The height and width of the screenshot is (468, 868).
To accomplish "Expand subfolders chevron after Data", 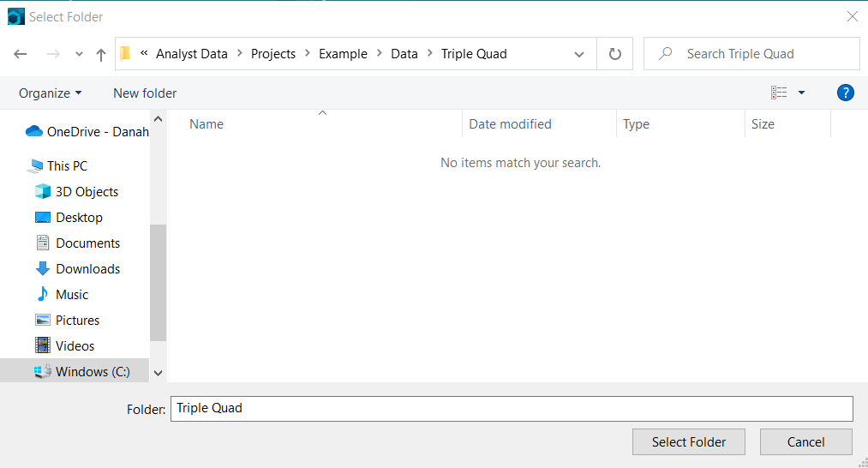I will tap(429, 53).
